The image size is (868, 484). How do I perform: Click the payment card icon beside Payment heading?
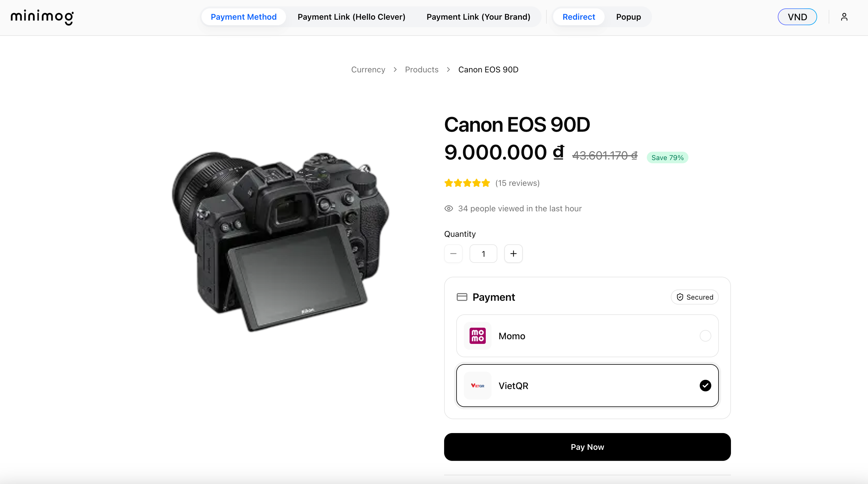462,297
